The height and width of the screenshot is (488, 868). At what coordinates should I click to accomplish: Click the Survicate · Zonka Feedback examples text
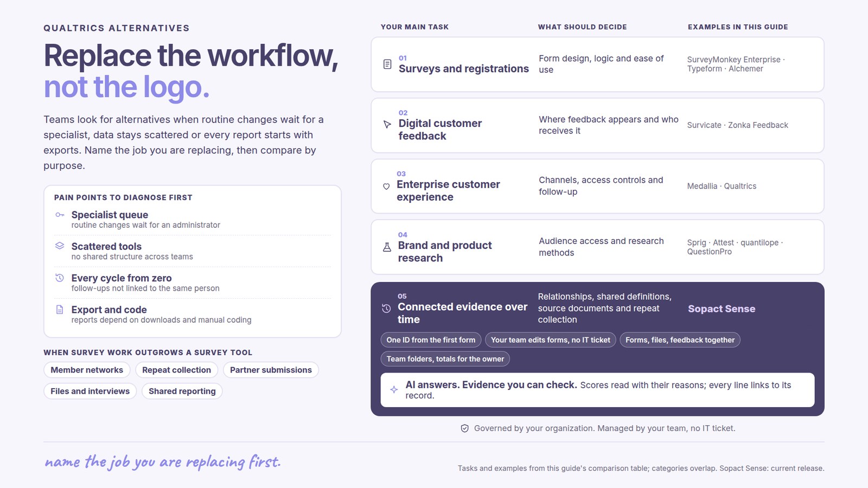pos(737,125)
